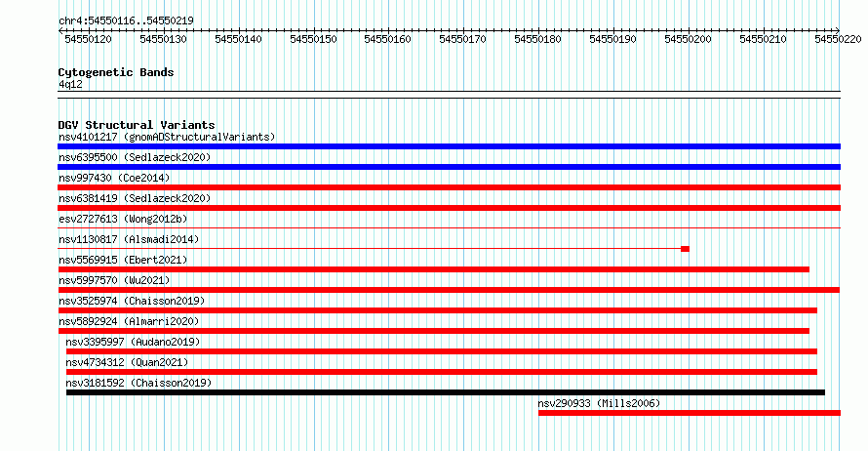Viewport: 868px width, 451px height.
Task: Select the red nsv3525974 variant bar
Action: (437, 310)
